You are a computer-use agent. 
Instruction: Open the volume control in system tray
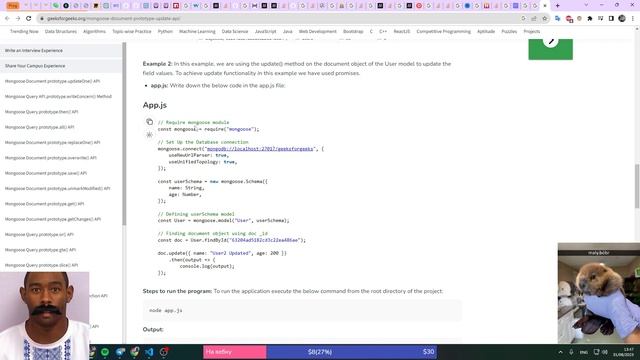[605, 352]
